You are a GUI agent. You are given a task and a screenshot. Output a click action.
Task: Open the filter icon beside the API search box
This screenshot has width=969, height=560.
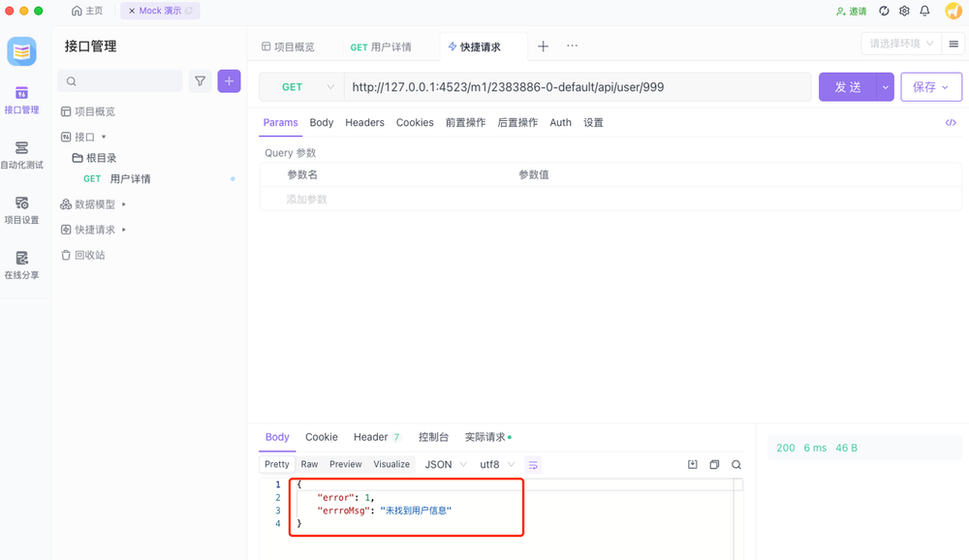pyautogui.click(x=200, y=81)
